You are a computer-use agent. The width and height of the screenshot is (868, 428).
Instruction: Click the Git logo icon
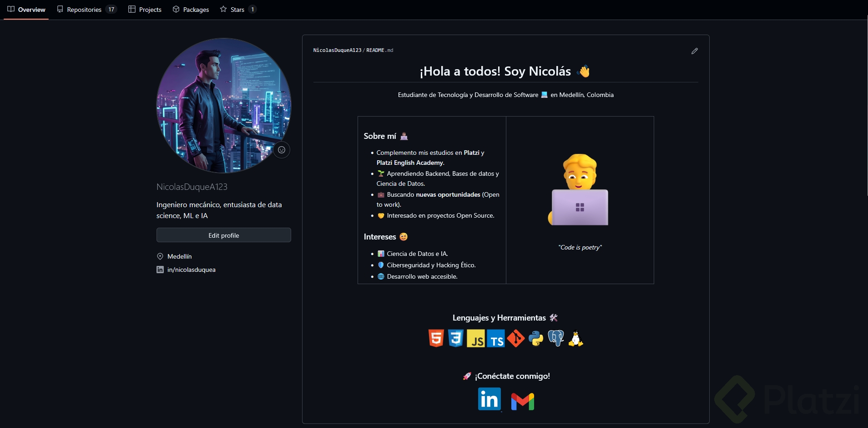[516, 338]
